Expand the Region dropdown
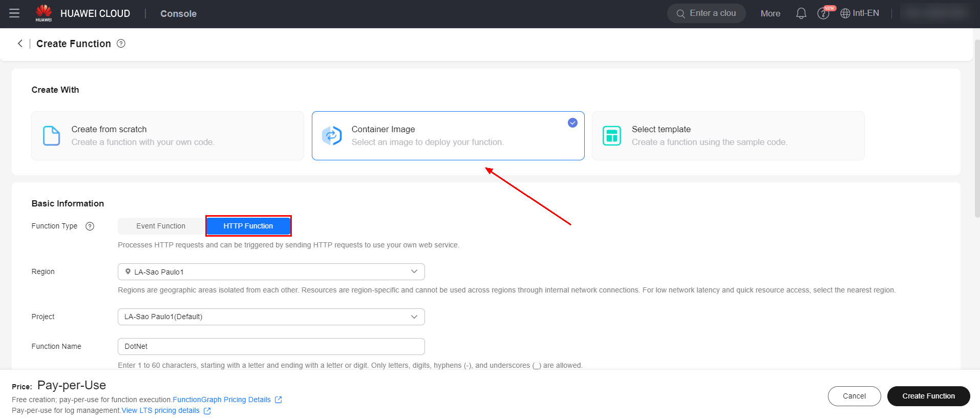The height and width of the screenshot is (419, 980). click(271, 272)
